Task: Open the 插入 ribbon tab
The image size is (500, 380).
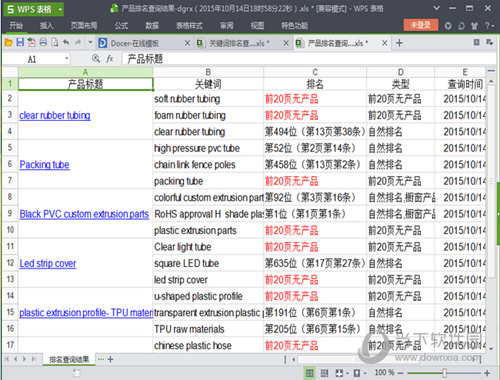Action: pyautogui.click(x=46, y=25)
